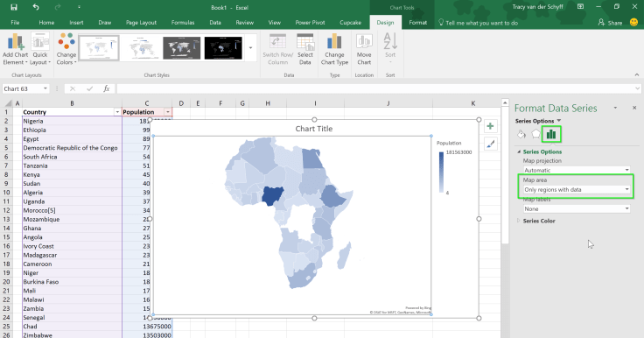The height and width of the screenshot is (338, 644).
Task: Switch to the Formulas tab
Action: [183, 22]
